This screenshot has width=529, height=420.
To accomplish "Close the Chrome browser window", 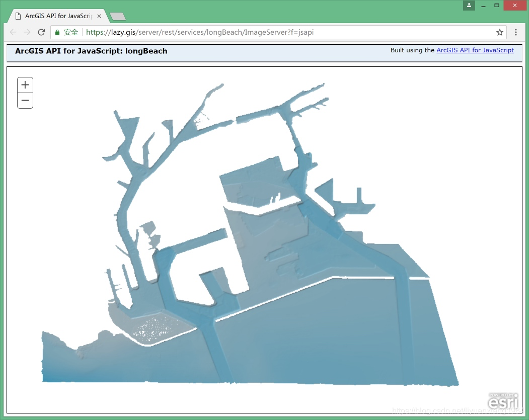I will pos(515,5).
